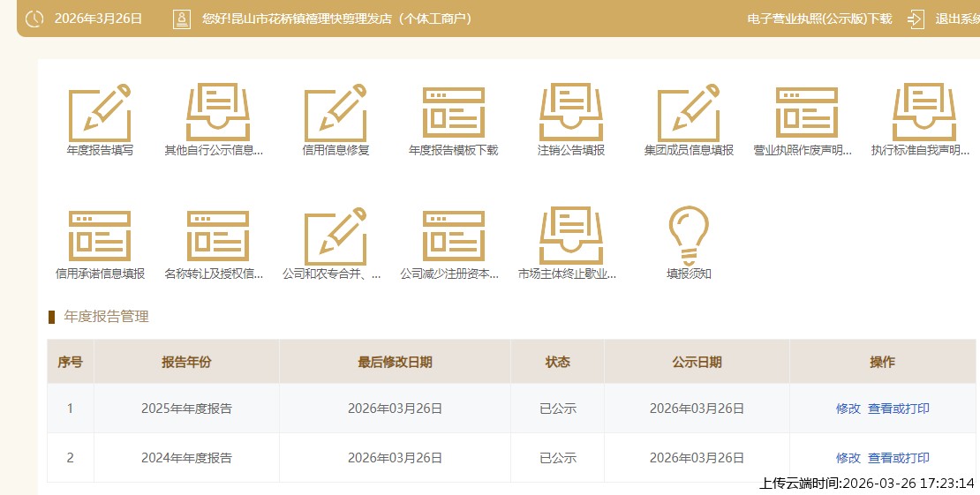Click the 其他自行公示信息 icon
Image resolution: width=980 pixels, height=495 pixels.
click(x=217, y=113)
